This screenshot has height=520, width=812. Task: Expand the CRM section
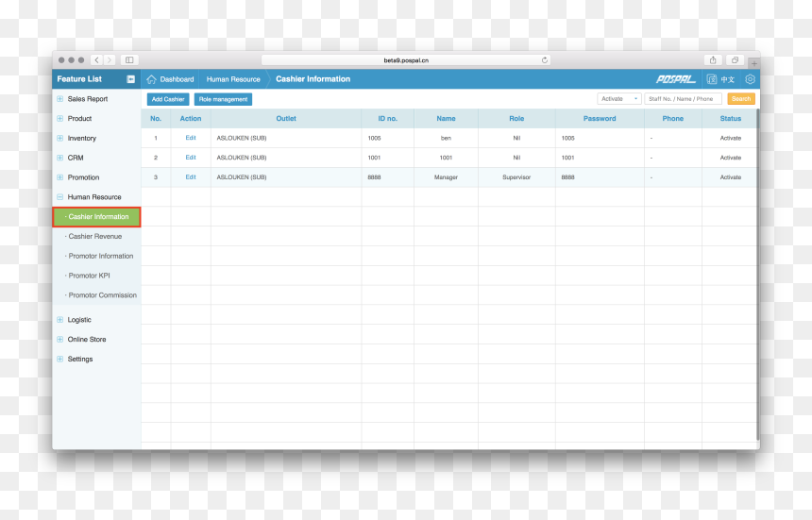point(60,158)
